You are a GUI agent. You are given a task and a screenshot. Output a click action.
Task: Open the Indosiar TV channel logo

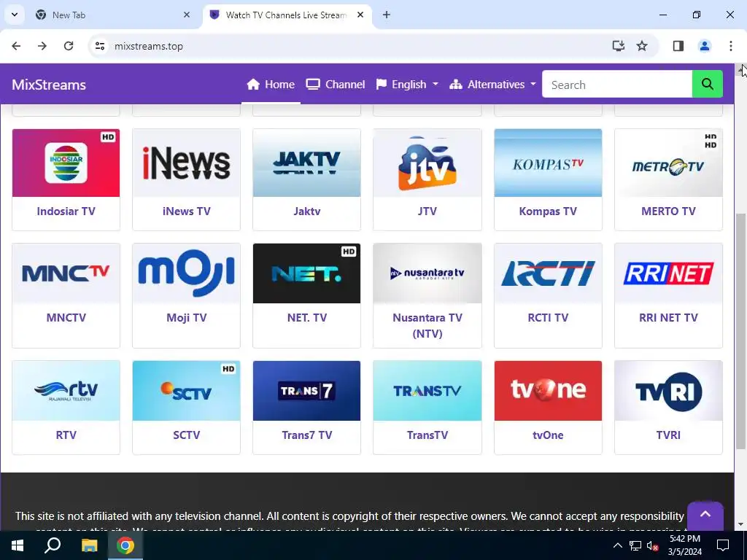66,163
